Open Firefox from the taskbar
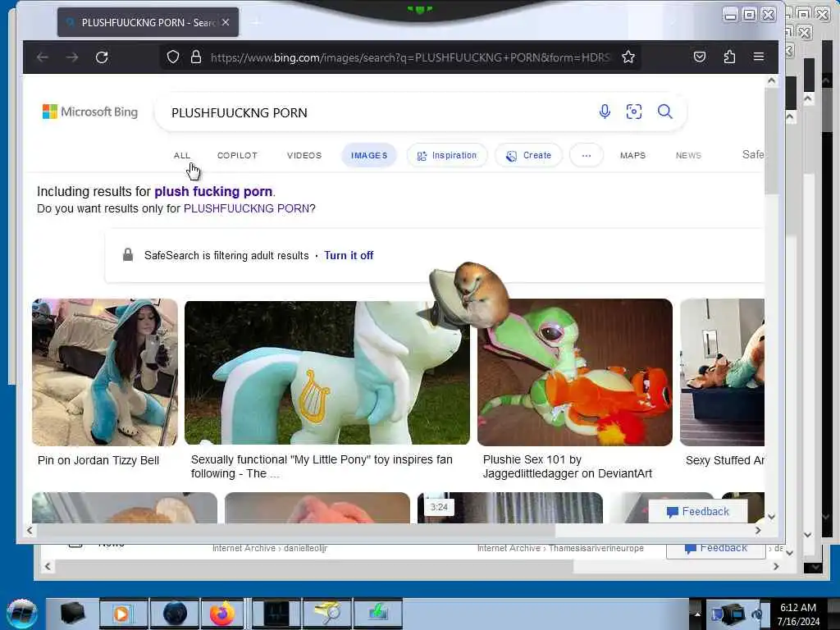Screen dimensions: 840x630 [x=221, y=614]
